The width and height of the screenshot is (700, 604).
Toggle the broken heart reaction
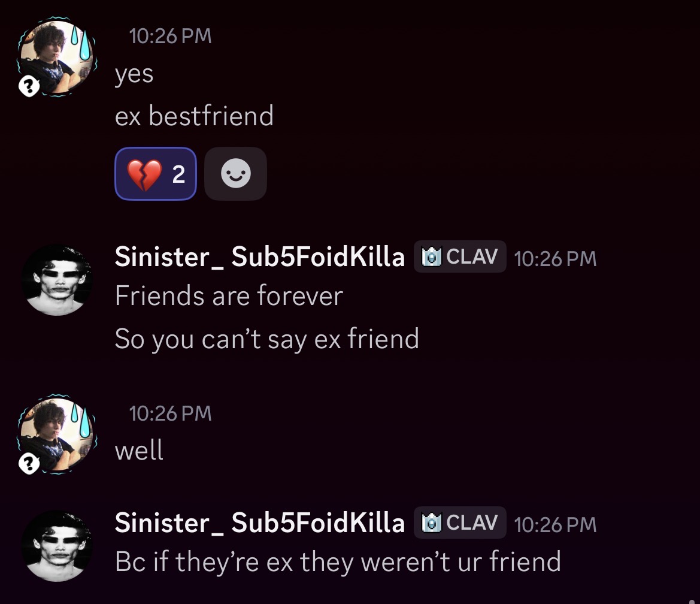tap(155, 174)
